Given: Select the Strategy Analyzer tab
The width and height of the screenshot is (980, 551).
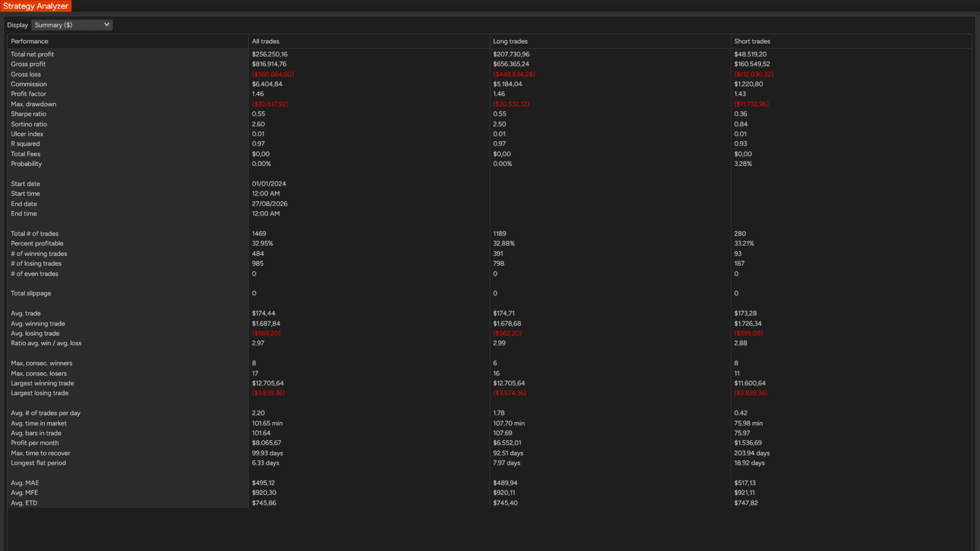Looking at the screenshot, I should 36,6.
